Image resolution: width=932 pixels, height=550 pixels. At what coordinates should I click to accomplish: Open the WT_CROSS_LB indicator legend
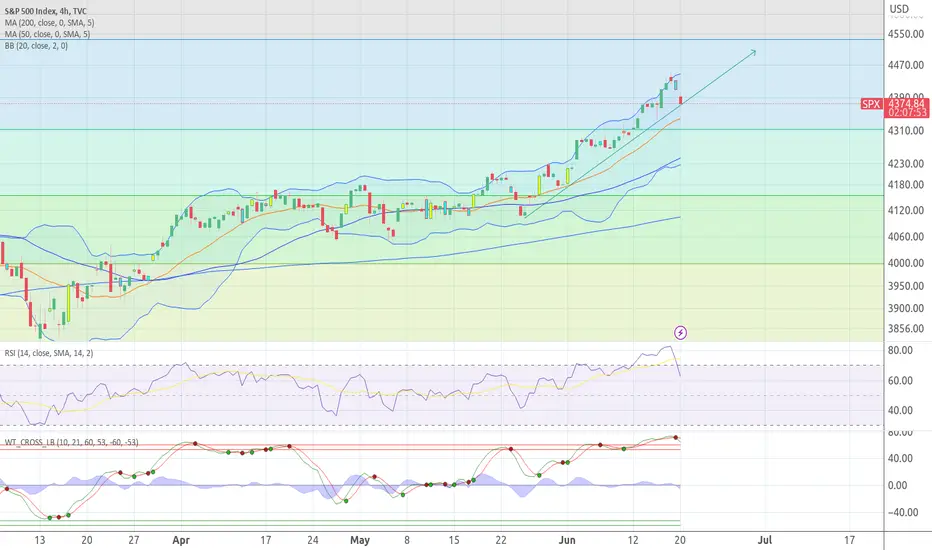pyautogui.click(x=71, y=442)
